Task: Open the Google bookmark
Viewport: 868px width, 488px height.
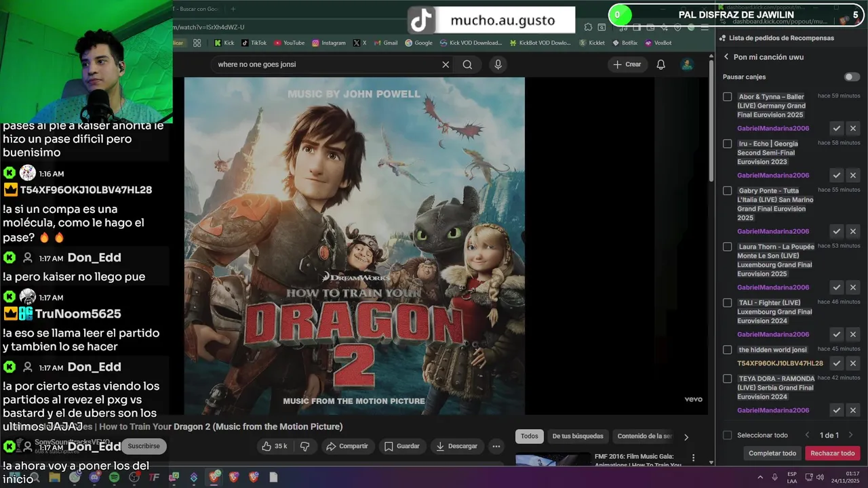Action: click(x=418, y=43)
